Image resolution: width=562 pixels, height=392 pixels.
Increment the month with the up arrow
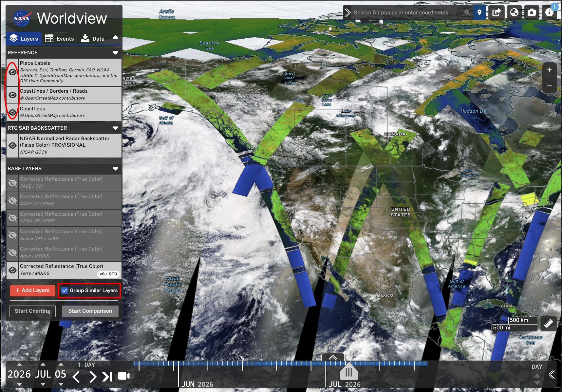(43, 364)
